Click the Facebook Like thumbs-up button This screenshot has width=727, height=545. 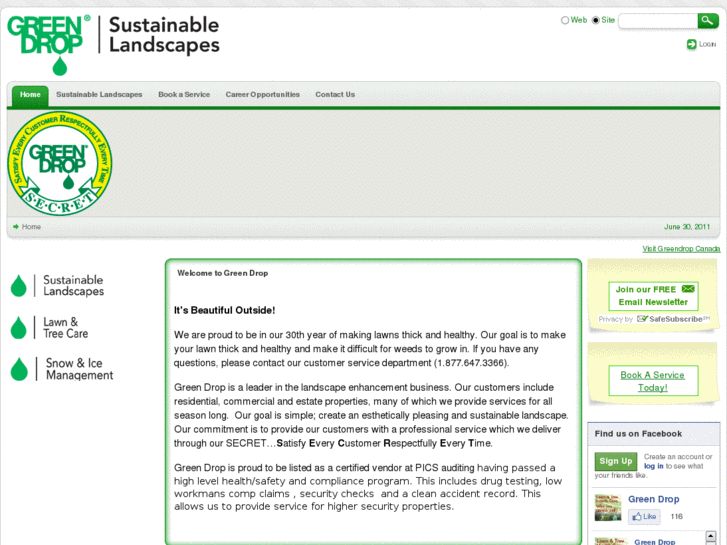click(644, 516)
